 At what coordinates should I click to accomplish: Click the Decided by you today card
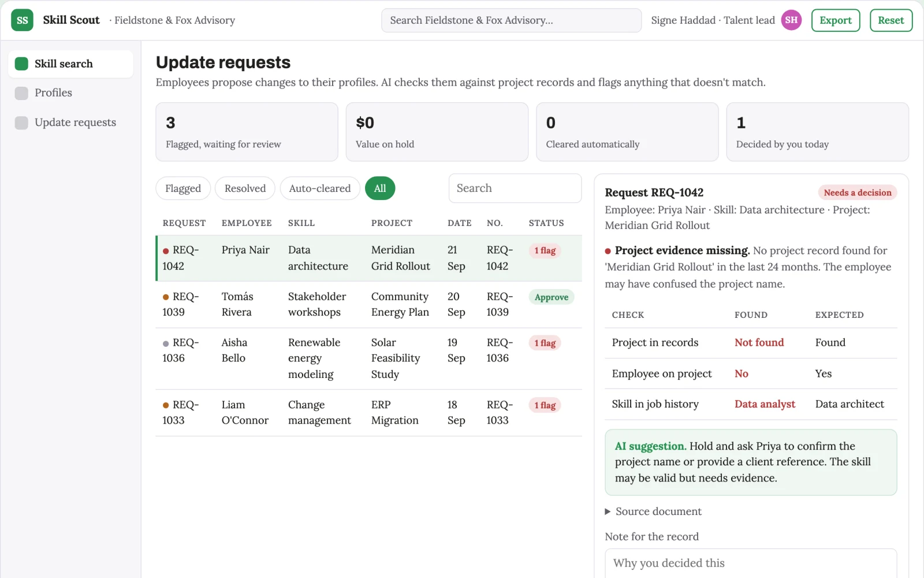[x=817, y=132]
